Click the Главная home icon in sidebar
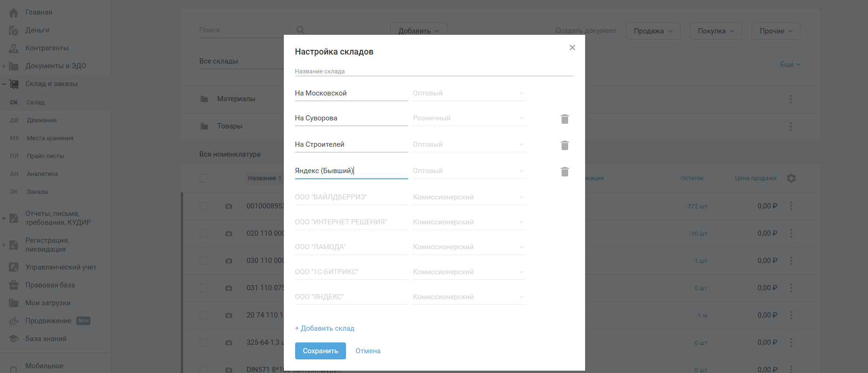This screenshot has width=868, height=373. click(x=14, y=13)
